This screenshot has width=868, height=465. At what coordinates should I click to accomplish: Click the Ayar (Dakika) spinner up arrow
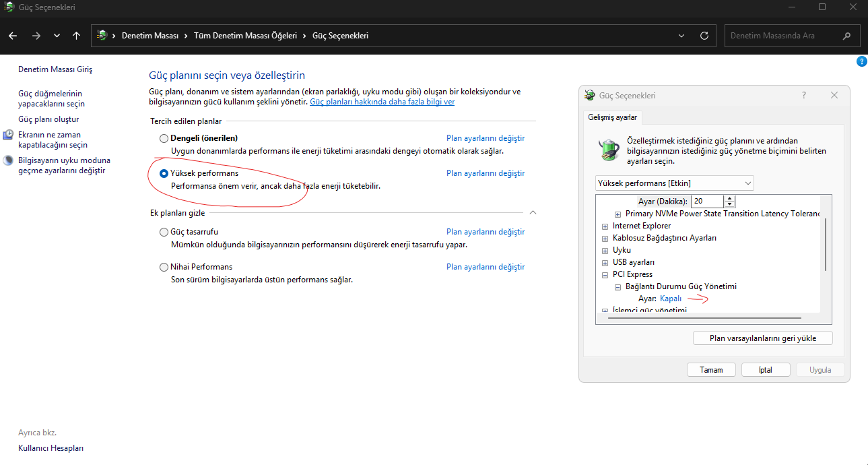point(731,198)
